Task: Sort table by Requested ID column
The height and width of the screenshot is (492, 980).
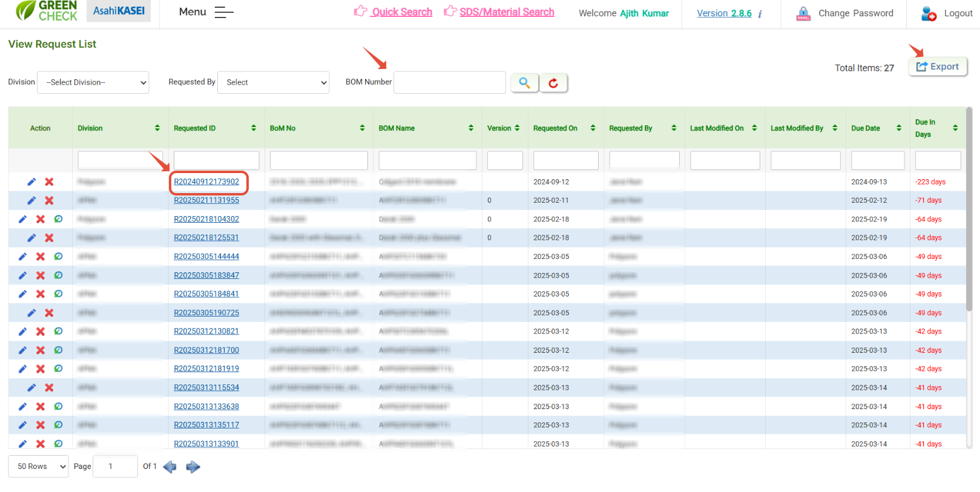Action: pyautogui.click(x=254, y=128)
